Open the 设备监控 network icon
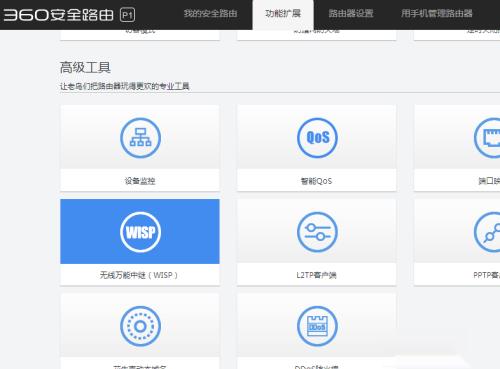The width and height of the screenshot is (500, 369). click(x=140, y=138)
